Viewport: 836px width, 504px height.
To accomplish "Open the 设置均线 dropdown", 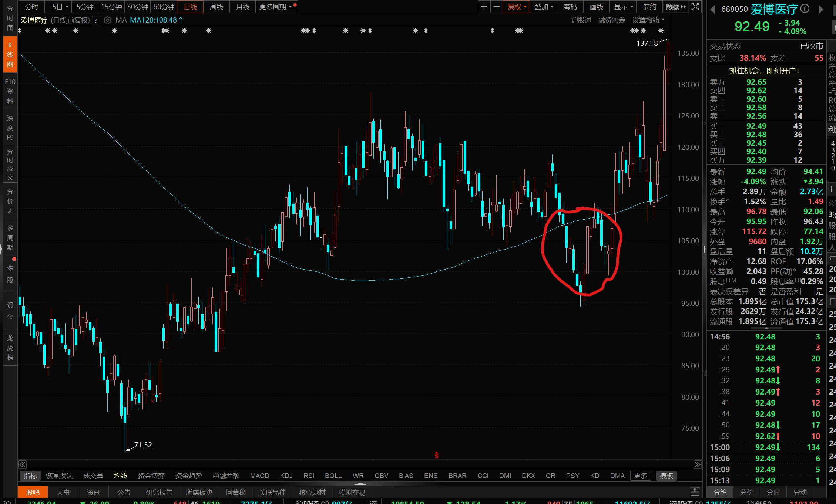I will 648,20.
